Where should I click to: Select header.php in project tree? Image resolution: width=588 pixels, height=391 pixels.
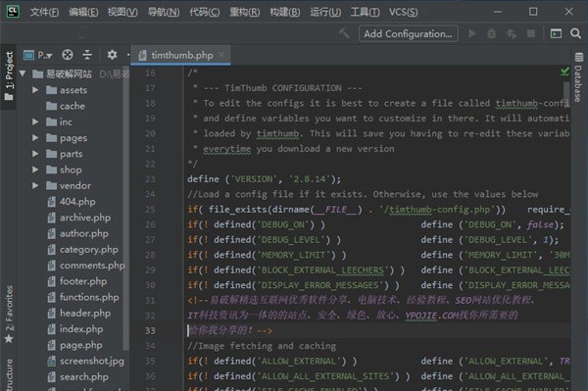(x=85, y=314)
